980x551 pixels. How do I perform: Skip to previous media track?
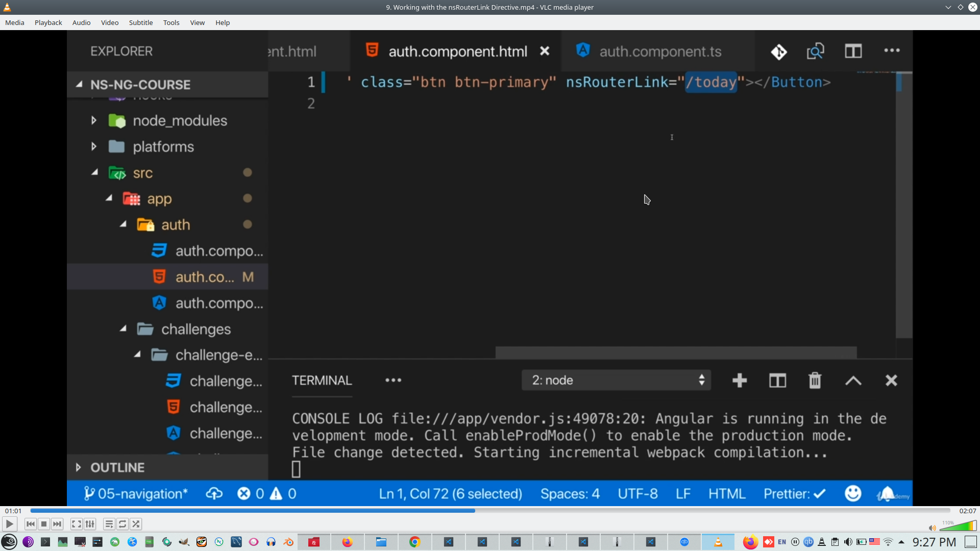31,524
